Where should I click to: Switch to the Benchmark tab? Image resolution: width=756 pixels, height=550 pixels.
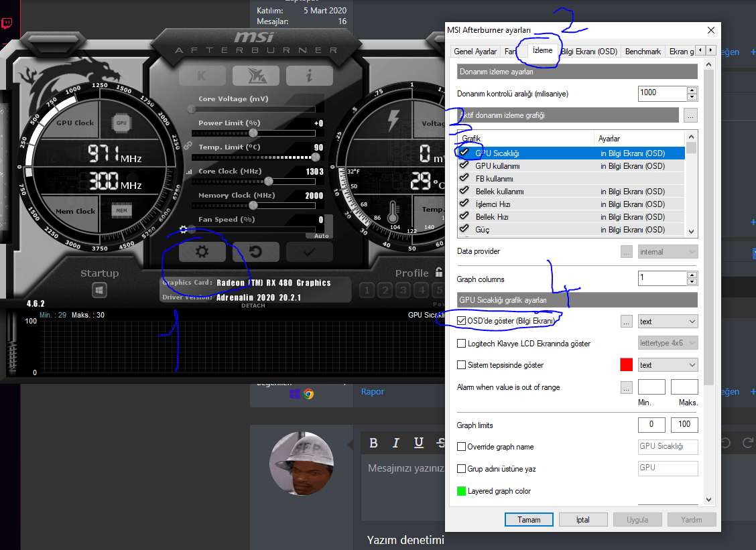coord(643,51)
